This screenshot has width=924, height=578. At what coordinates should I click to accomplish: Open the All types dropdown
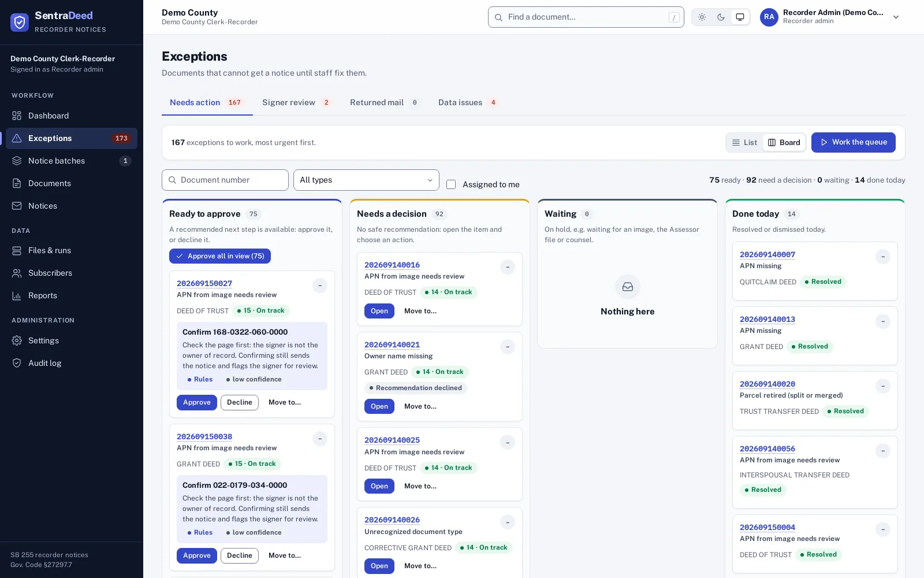coord(366,180)
